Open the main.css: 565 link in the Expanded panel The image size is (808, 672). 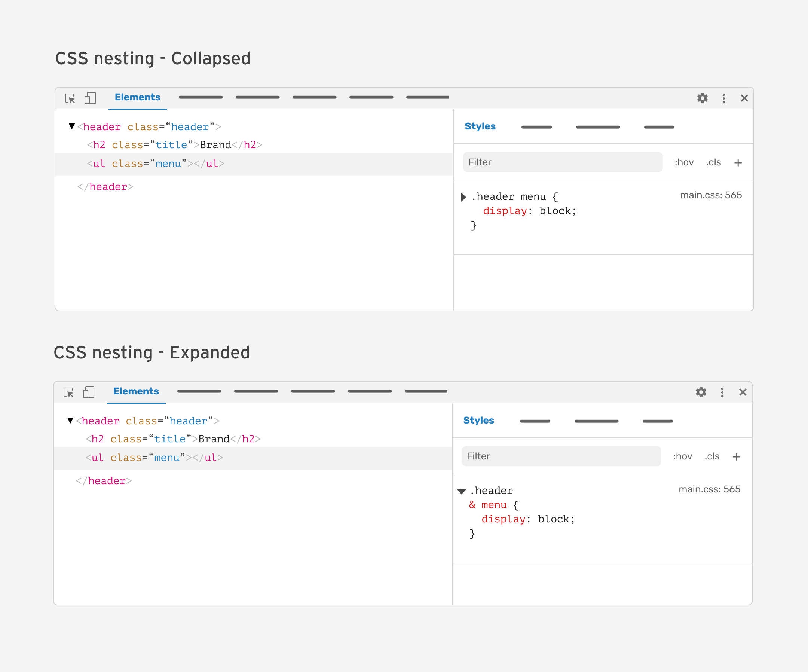pyautogui.click(x=709, y=489)
